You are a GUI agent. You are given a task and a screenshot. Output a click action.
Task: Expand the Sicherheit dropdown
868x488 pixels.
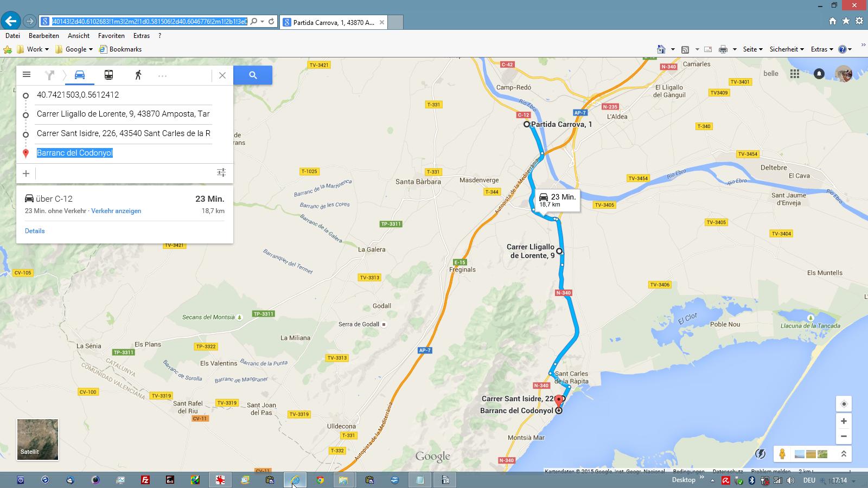[786, 49]
